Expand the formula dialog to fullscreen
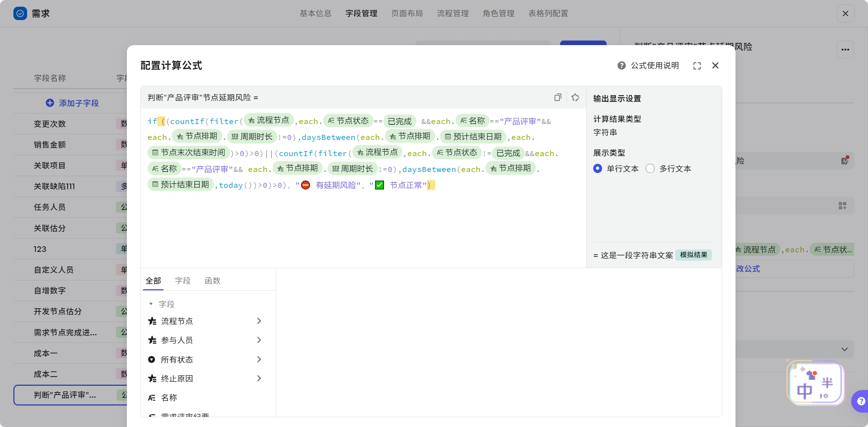This screenshot has width=868, height=427. pos(697,66)
